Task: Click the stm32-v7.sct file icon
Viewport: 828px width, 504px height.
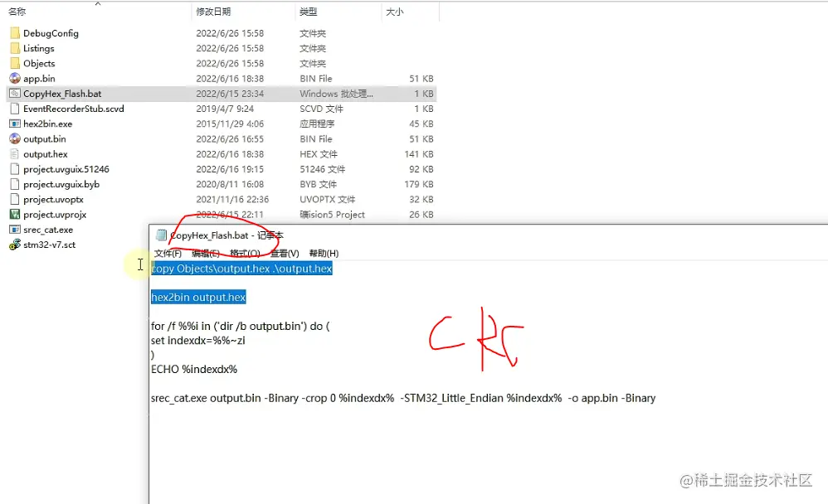Action: point(15,245)
